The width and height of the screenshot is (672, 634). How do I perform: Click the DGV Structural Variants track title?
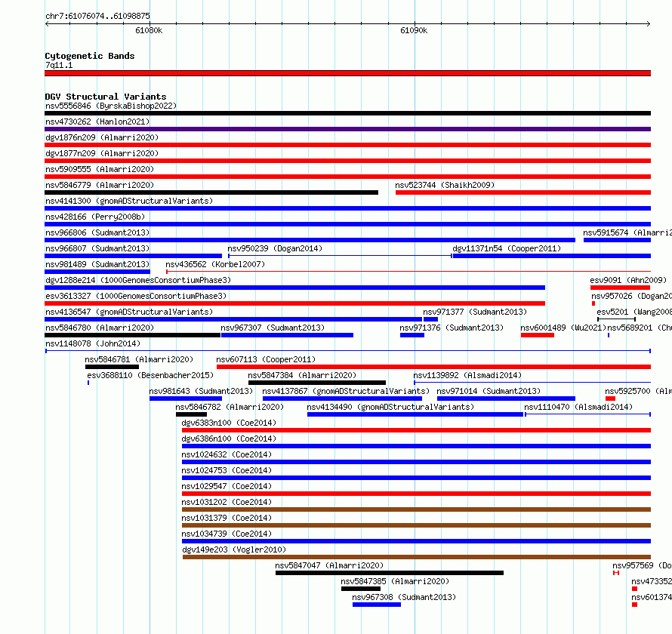(x=106, y=97)
